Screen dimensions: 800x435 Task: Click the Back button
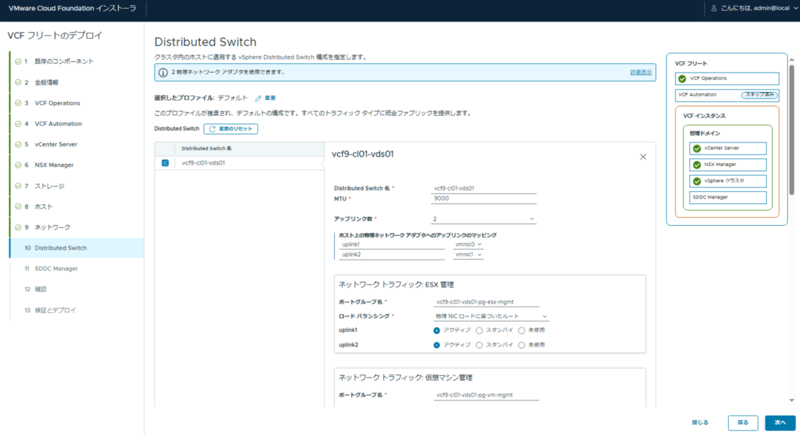(x=743, y=422)
